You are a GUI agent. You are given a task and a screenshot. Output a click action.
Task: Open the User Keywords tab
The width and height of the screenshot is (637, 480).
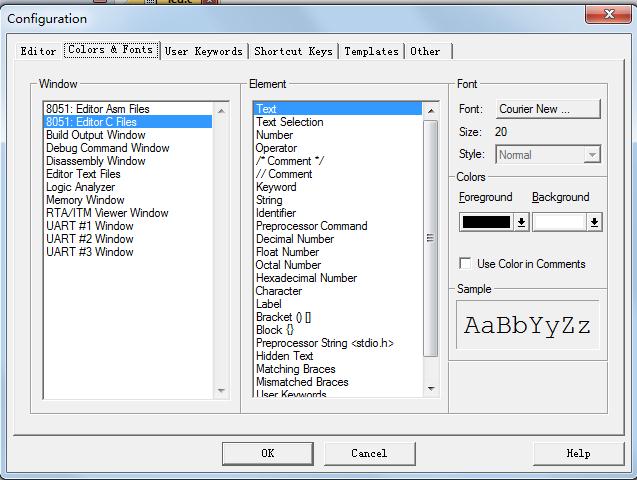(x=203, y=51)
